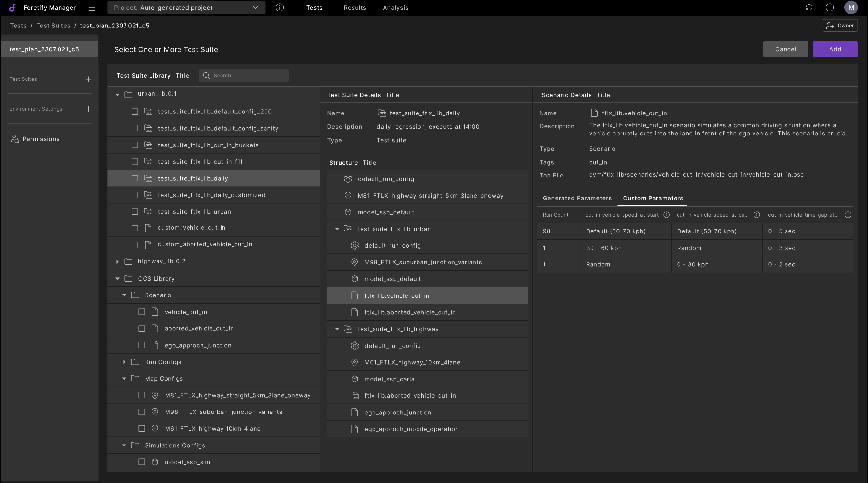Click the Permissions icon in sidebar
The height and width of the screenshot is (483, 868).
coord(15,139)
